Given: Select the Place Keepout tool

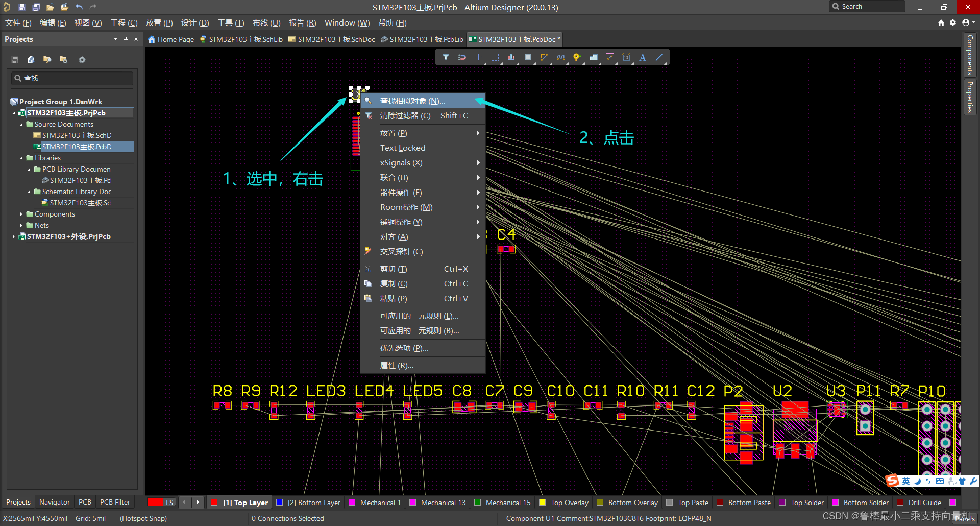Looking at the screenshot, I should 609,57.
